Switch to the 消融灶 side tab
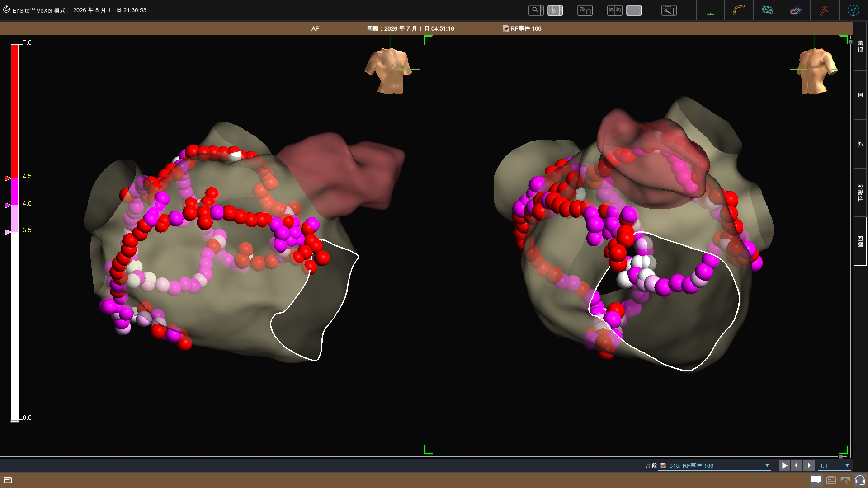Screen dimensions: 868x488 click(860, 192)
